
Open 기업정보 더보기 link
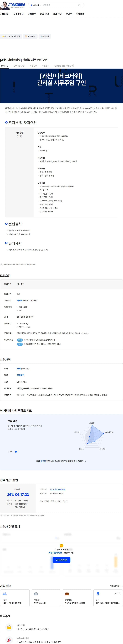tap(116, 586)
